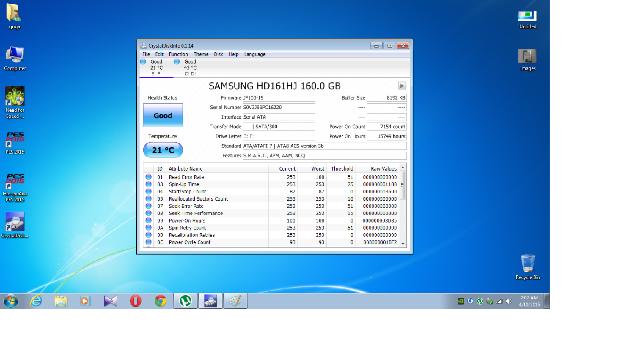
Task: Click next disk arrow button
Action: click(402, 86)
